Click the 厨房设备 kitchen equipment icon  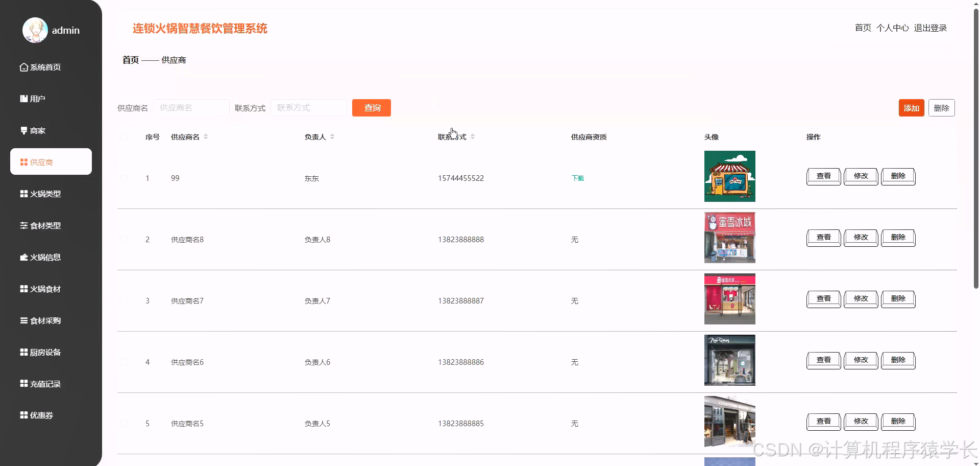pyautogui.click(x=23, y=352)
